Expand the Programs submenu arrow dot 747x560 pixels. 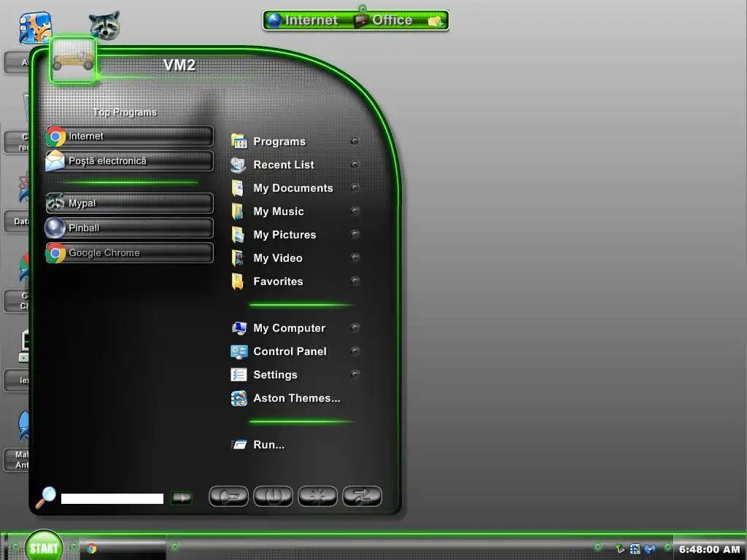point(355,141)
